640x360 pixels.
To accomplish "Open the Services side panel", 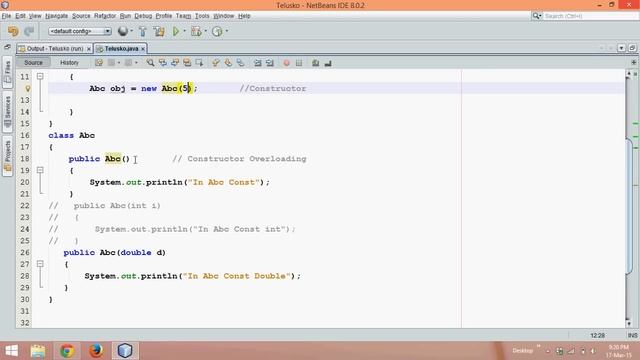I will 7,111.
